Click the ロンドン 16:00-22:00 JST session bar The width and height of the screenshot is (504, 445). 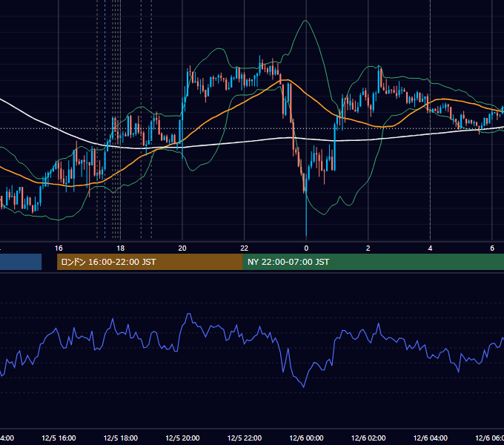tap(150, 262)
